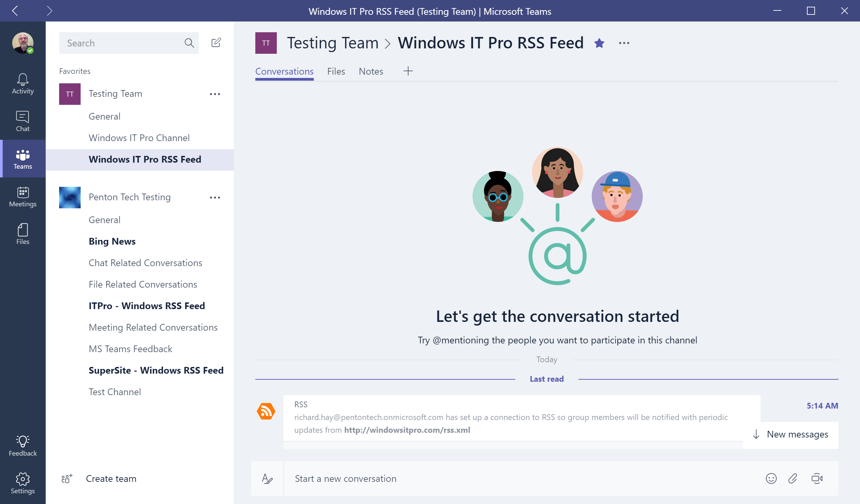Screen dimensions: 860x504
Task: Open Files from the sidebar
Action: (x=22, y=234)
